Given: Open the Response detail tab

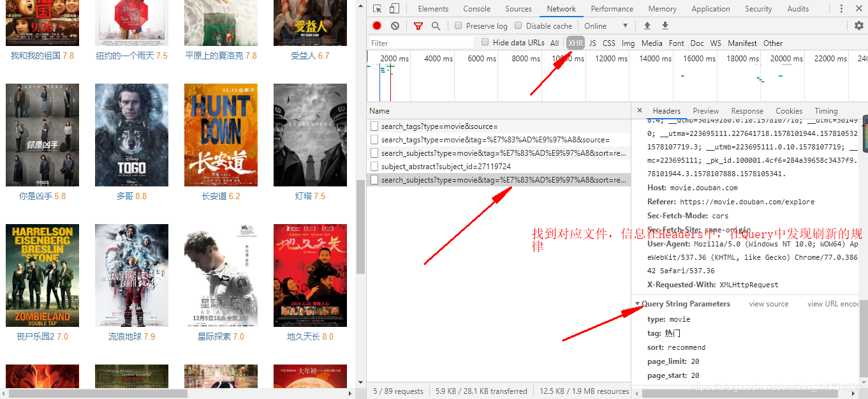Looking at the screenshot, I should [747, 110].
